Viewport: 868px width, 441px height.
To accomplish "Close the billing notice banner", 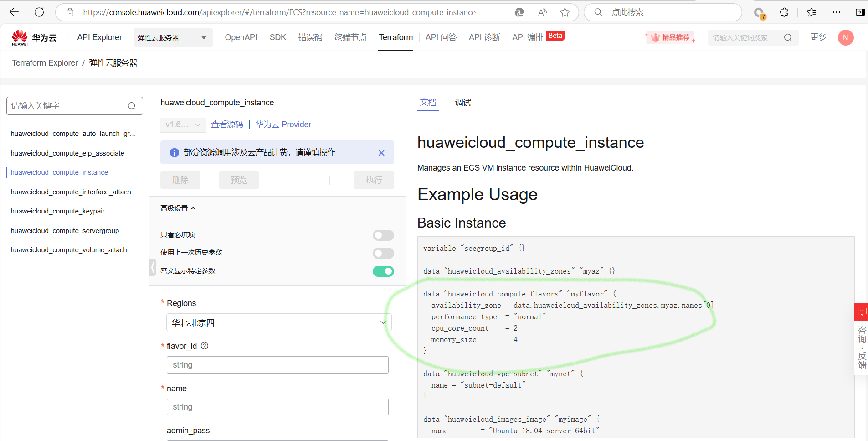I will click(381, 153).
